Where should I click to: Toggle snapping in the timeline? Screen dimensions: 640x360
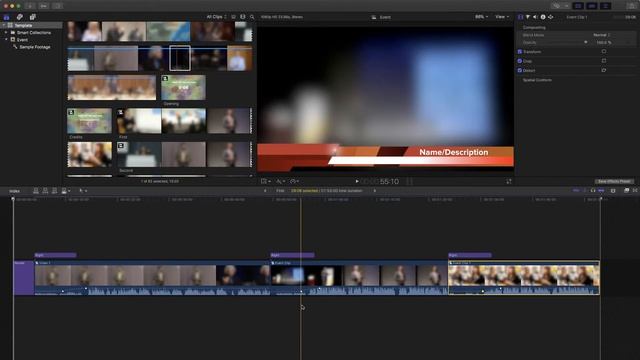pos(601,191)
